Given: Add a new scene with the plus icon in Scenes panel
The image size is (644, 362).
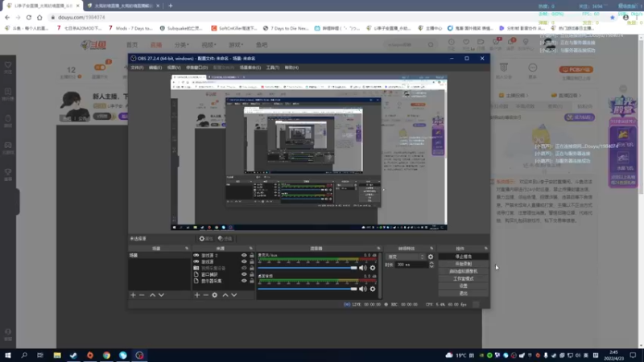Looking at the screenshot, I should click(x=133, y=295).
